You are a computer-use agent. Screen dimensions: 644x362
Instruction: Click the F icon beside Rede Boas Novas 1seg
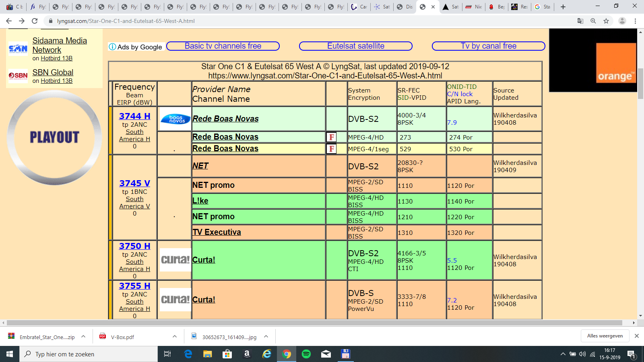(331, 149)
